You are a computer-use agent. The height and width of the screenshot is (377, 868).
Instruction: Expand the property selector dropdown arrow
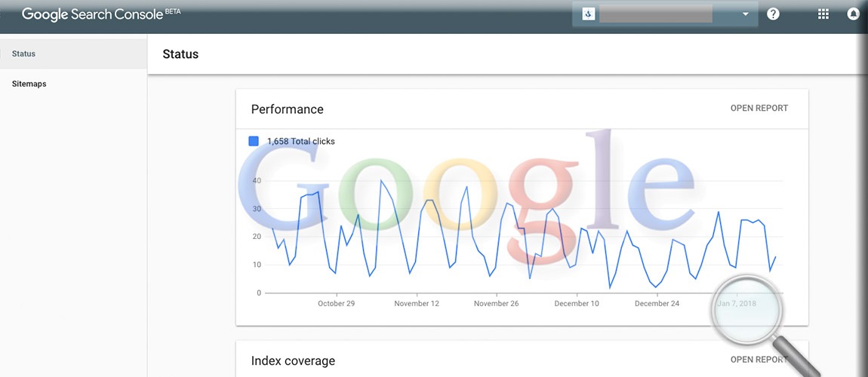[745, 14]
